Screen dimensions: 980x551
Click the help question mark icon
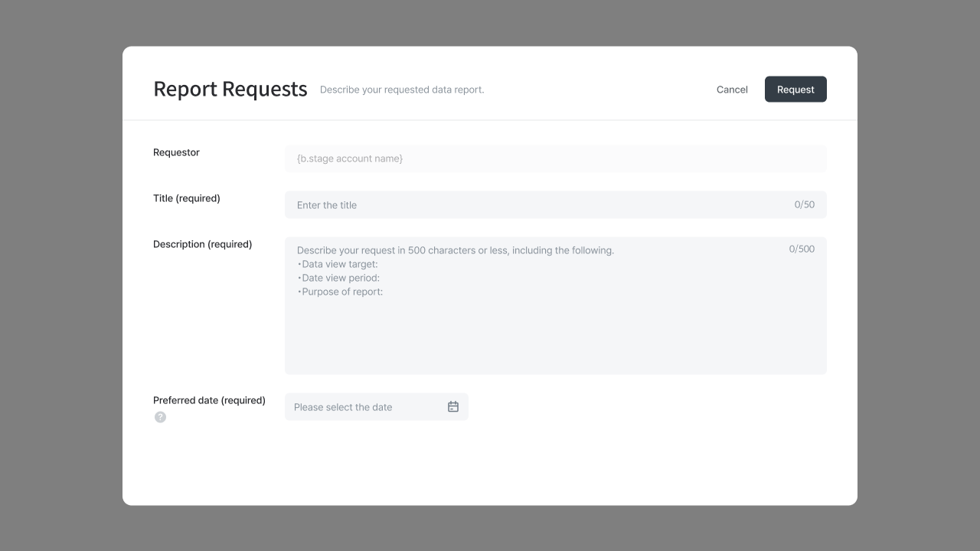tap(160, 417)
